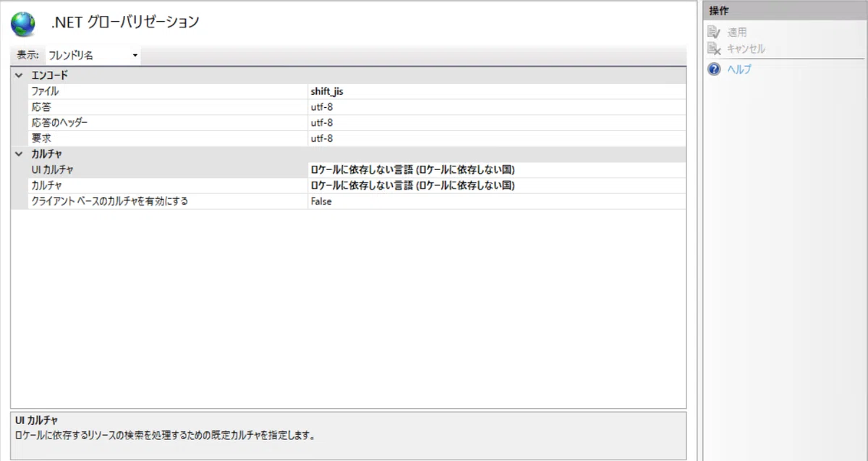Image resolution: width=868 pixels, height=461 pixels.
Task: Click the 適用 action link
Action: tap(737, 32)
